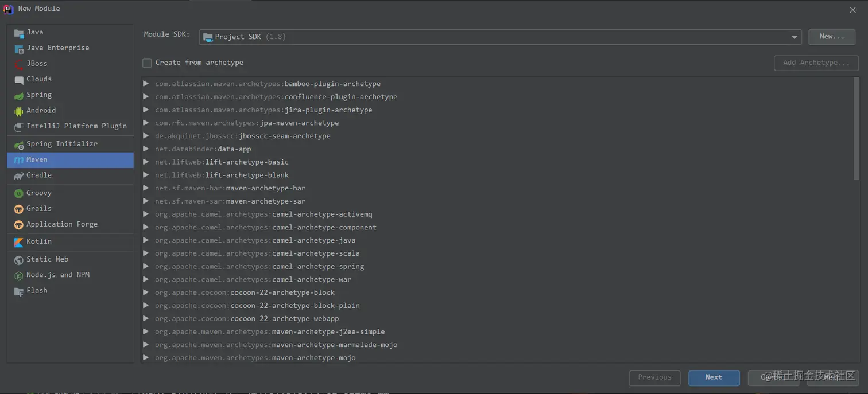
Task: Expand jira-plugin-archetype node
Action: click(x=146, y=110)
